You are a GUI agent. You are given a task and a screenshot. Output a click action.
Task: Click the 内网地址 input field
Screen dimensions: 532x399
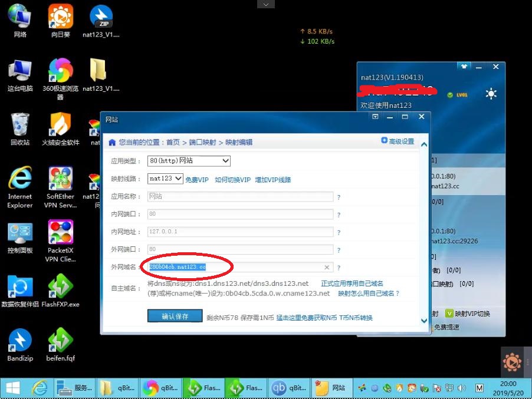click(240, 232)
